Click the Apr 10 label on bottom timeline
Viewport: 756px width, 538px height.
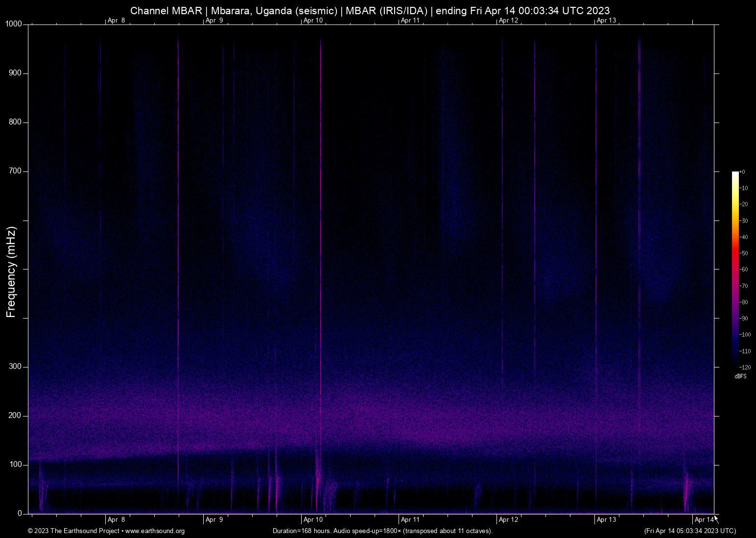312,519
